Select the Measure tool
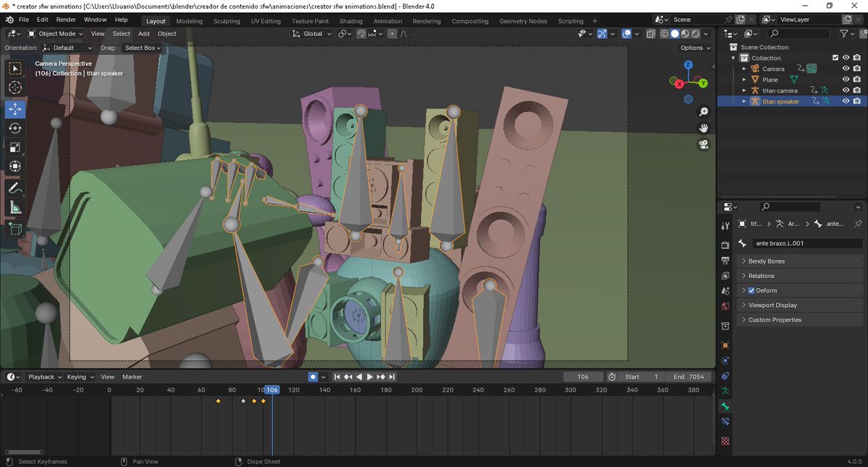This screenshot has height=467, width=868. pos(14,208)
